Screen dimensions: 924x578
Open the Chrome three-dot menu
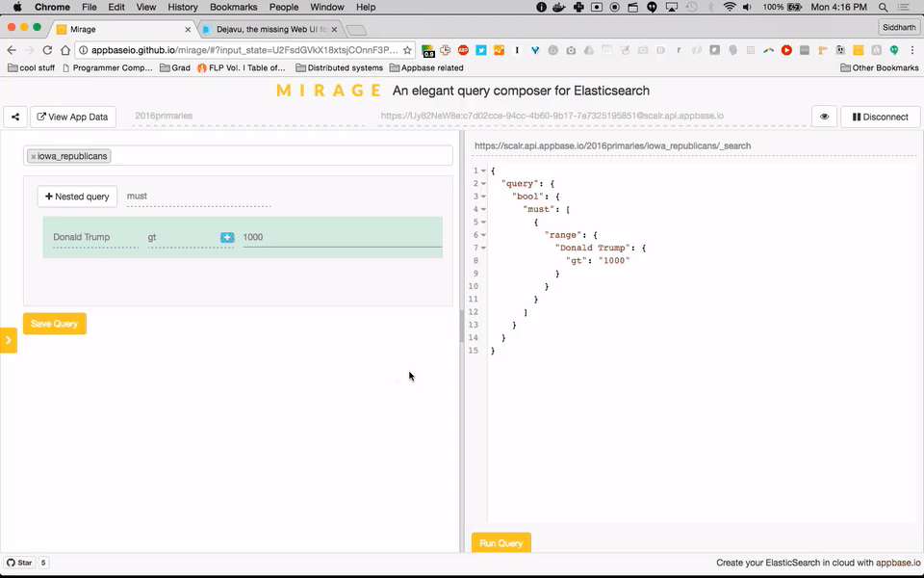coord(912,50)
